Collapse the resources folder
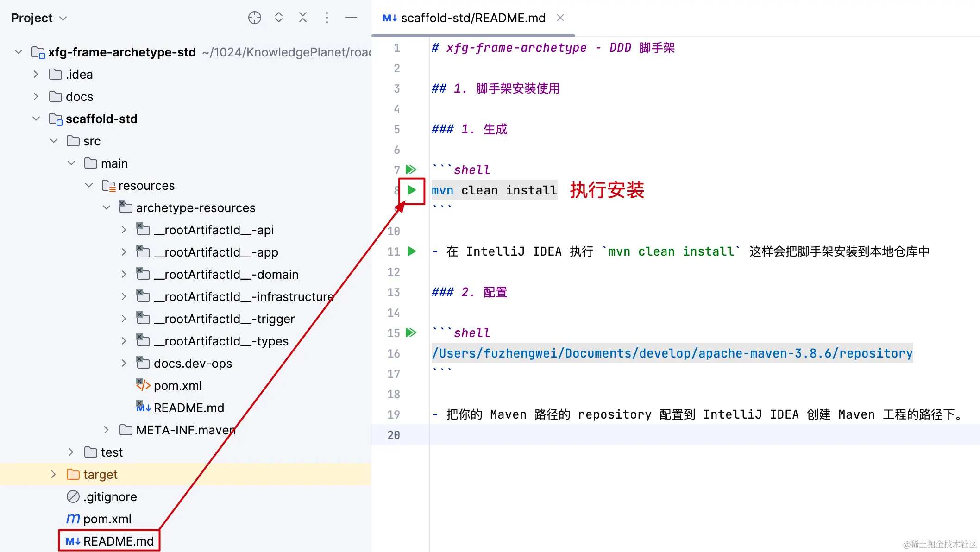This screenshot has height=552, width=980. click(x=89, y=185)
